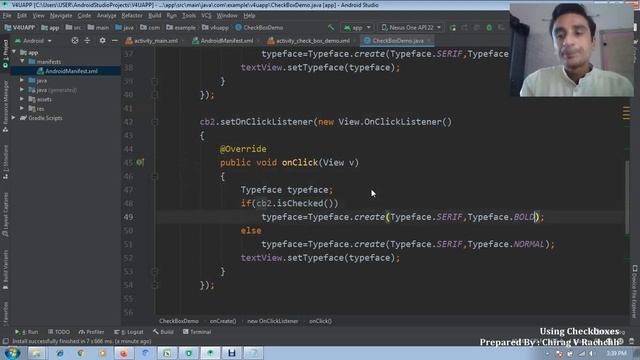Click the Make Project hammer icon
The width and height of the screenshot is (640, 360).
[x=331, y=27]
